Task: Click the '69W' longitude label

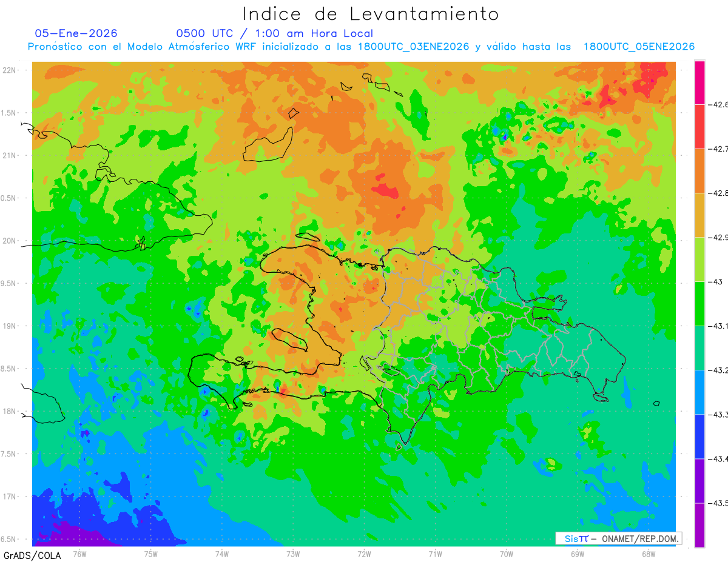Action: click(x=577, y=554)
